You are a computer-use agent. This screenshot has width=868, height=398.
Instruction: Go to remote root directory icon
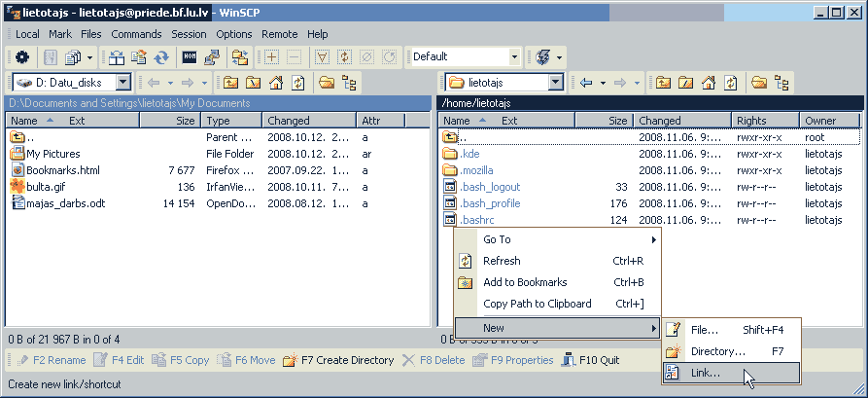coord(686,83)
